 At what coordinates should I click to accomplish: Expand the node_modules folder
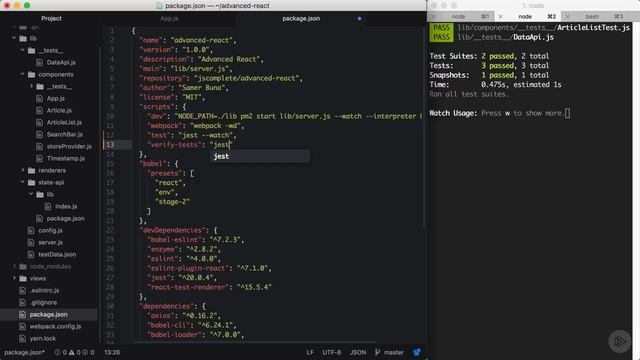point(14,266)
